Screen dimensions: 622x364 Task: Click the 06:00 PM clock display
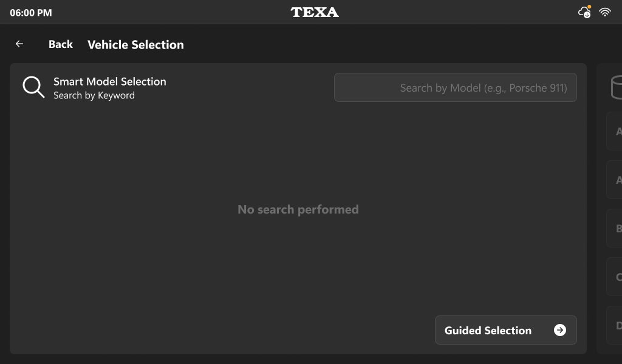point(30,12)
